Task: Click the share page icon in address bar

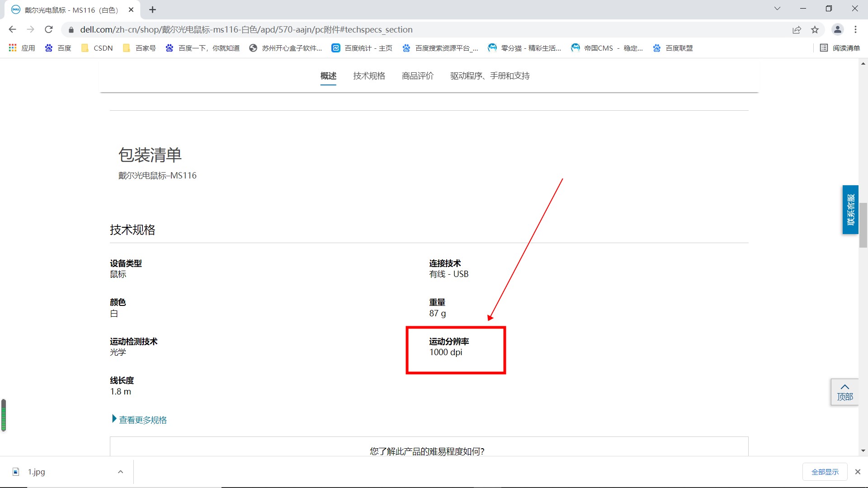Action: 797,29
